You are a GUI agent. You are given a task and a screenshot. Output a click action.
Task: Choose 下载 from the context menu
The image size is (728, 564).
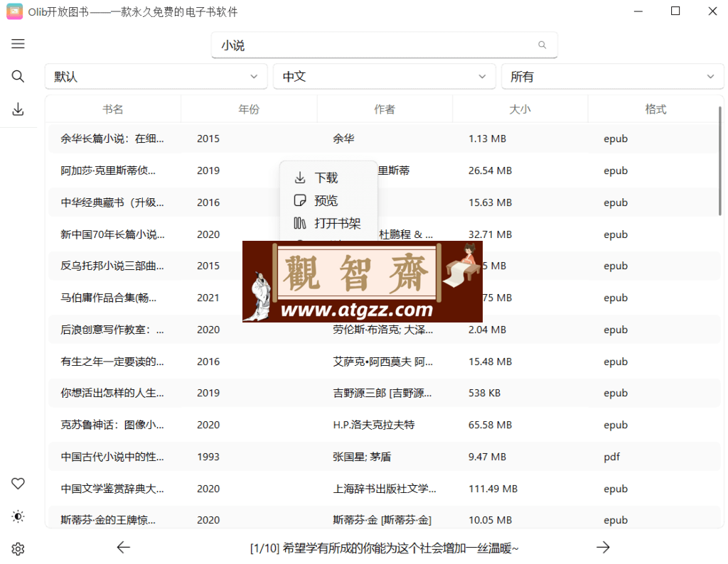(326, 178)
